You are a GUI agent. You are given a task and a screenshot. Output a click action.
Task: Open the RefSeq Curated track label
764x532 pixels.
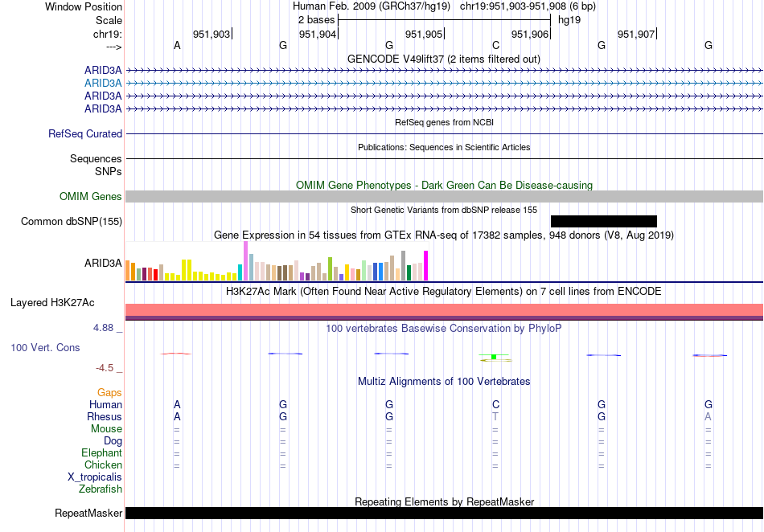pyautogui.click(x=85, y=134)
